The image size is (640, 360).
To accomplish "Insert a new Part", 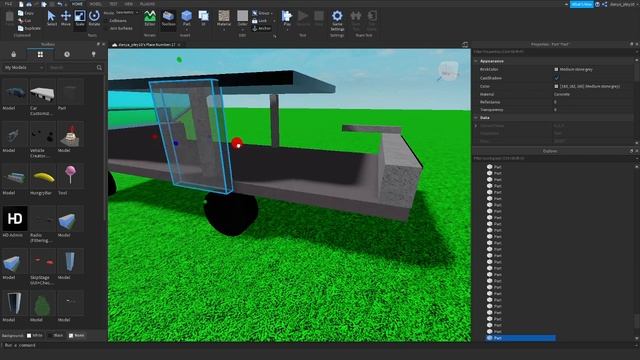I will 187,17.
